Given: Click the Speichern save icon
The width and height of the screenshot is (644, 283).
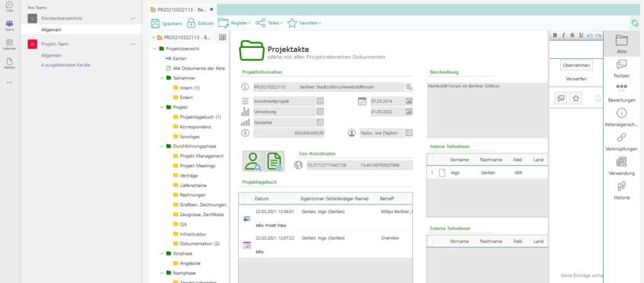Looking at the screenshot, I should [156, 24].
